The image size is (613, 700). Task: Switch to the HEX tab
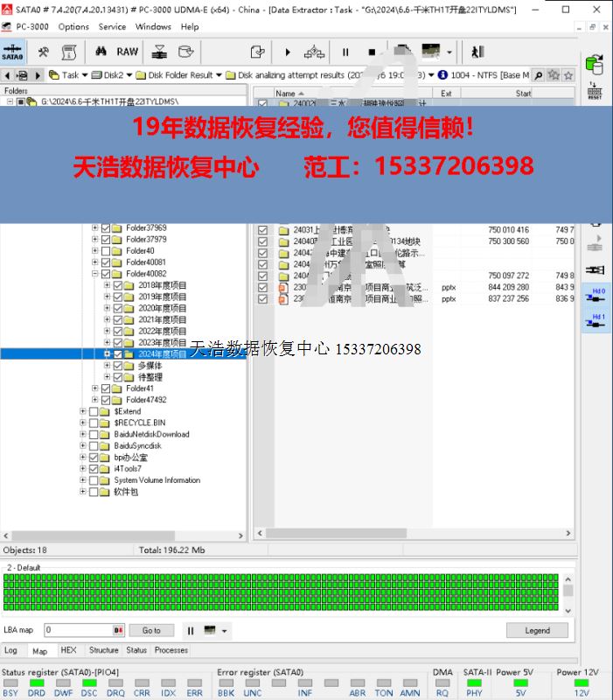pyautogui.click(x=68, y=650)
